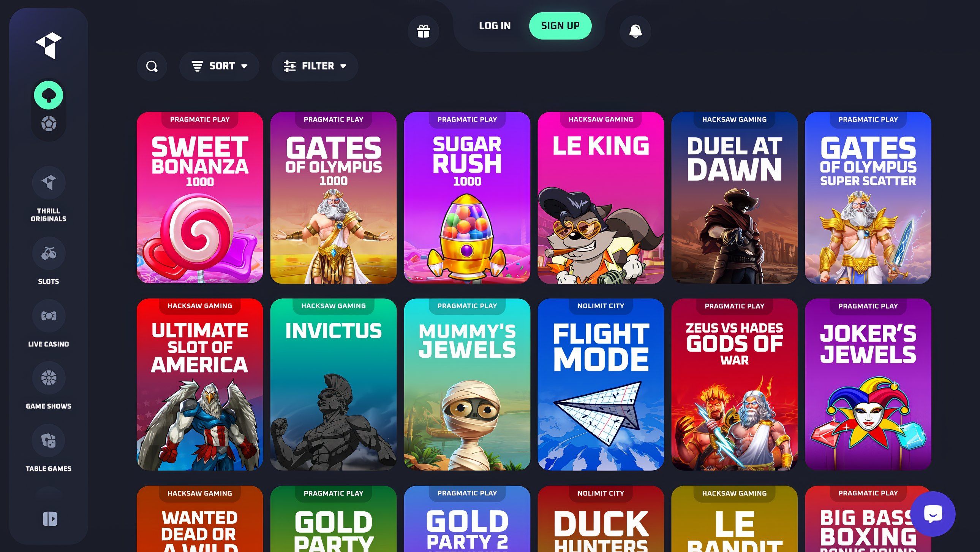The height and width of the screenshot is (552, 980).
Task: Go to the Thrill logo home icon
Action: click(x=49, y=46)
